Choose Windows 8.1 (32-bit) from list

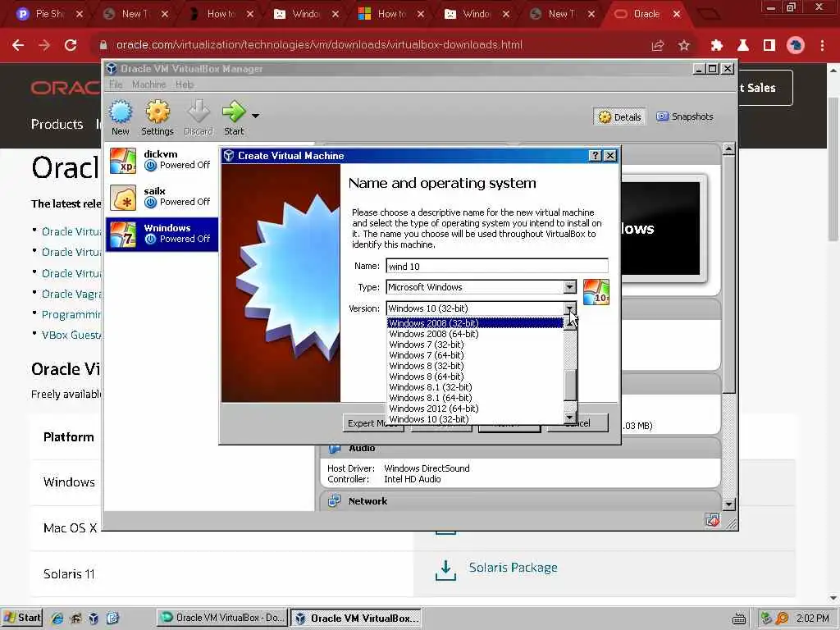475,387
